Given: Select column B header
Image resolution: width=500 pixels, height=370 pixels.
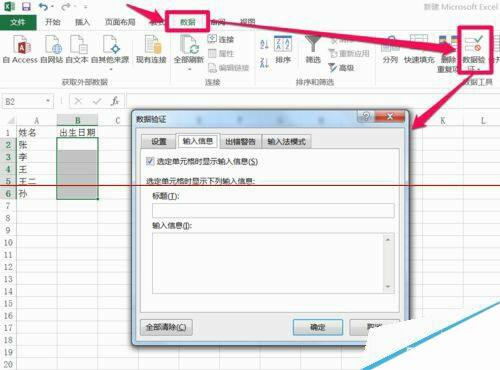Looking at the screenshot, I should point(77,120).
